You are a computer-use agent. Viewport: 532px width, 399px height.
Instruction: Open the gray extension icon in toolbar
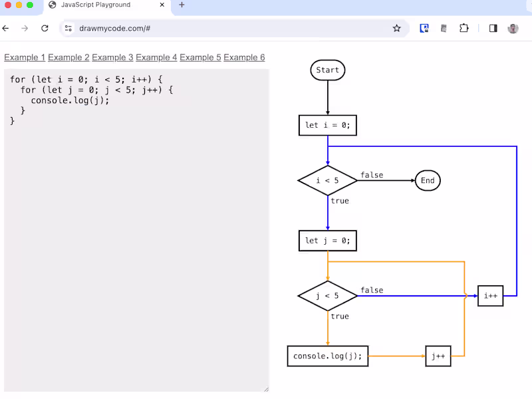(444, 29)
